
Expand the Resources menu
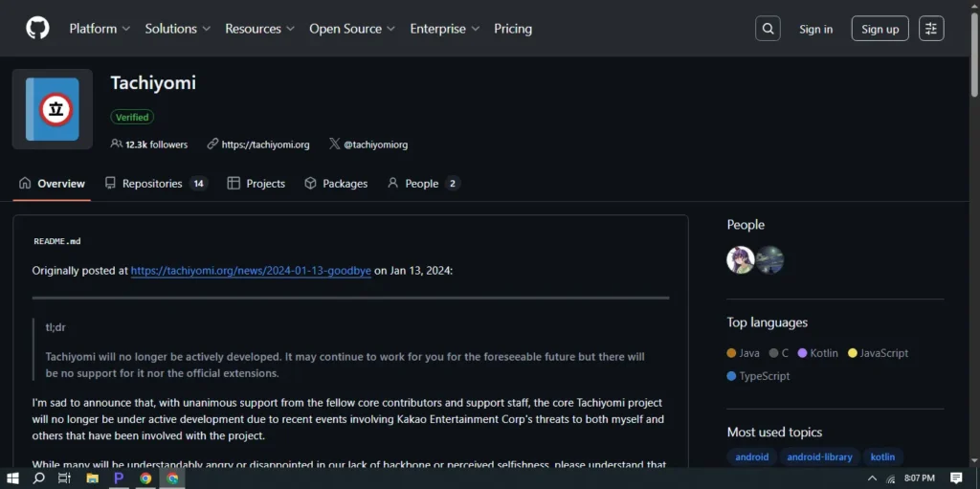260,29
